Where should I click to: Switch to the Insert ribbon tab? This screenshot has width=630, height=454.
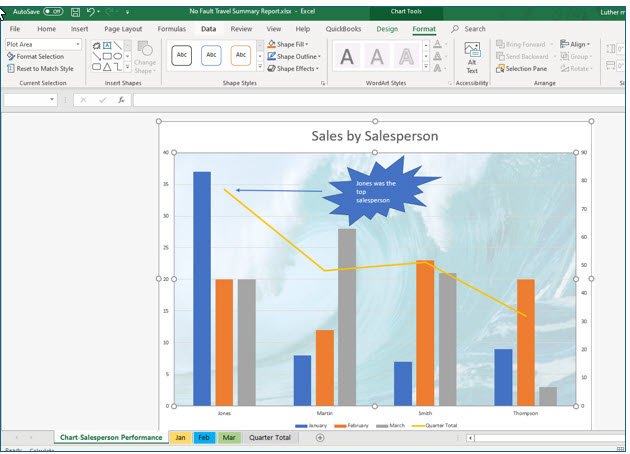tap(80, 29)
